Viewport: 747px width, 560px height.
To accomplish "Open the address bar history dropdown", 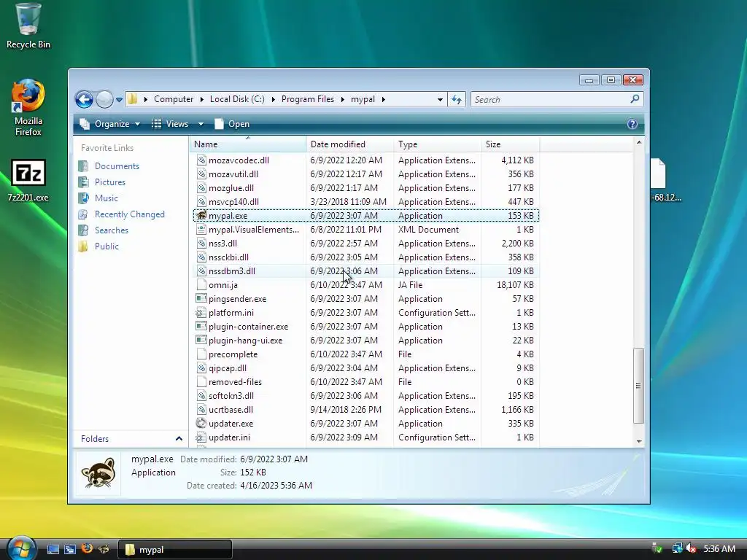I will [440, 99].
